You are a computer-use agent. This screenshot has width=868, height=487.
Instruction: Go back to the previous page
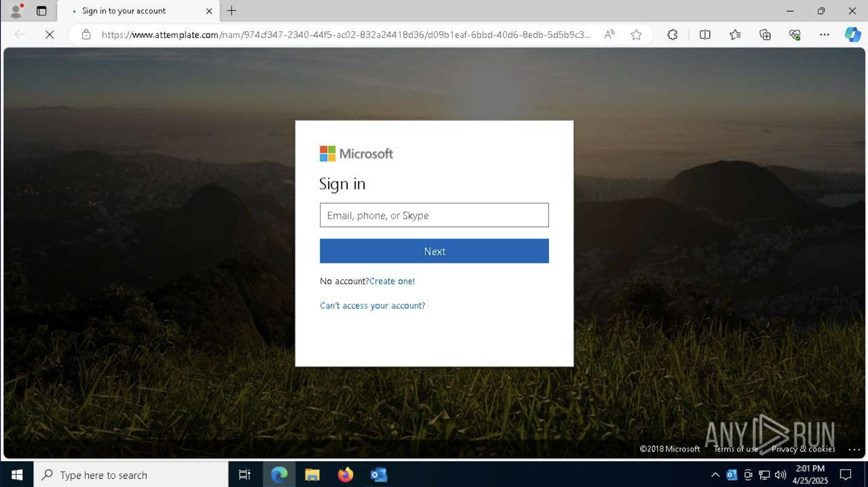click(20, 35)
